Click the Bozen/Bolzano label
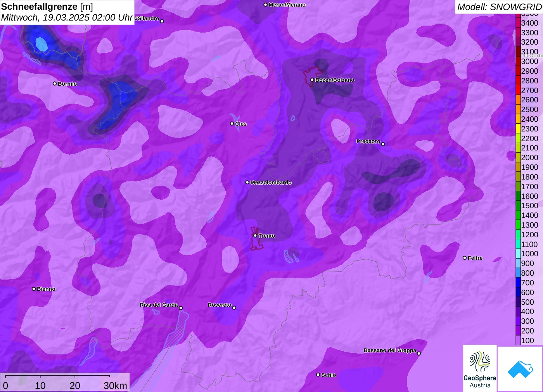 (x=335, y=80)
